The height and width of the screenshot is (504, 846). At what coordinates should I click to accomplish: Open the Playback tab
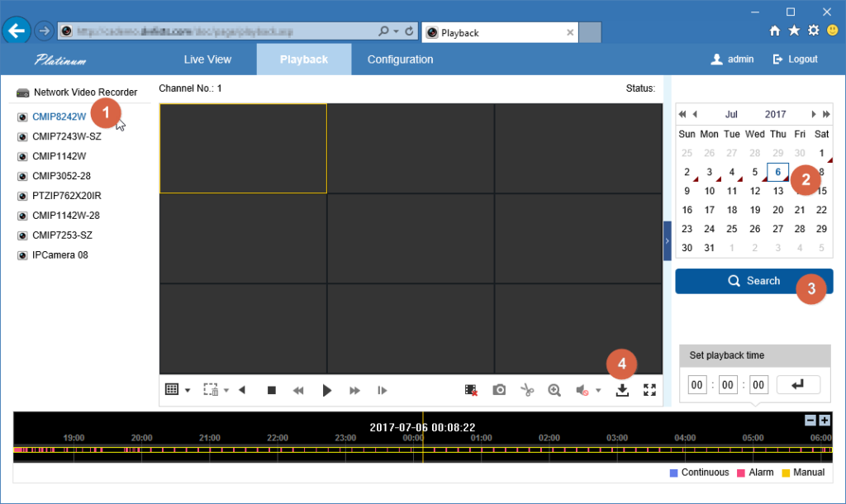click(304, 59)
